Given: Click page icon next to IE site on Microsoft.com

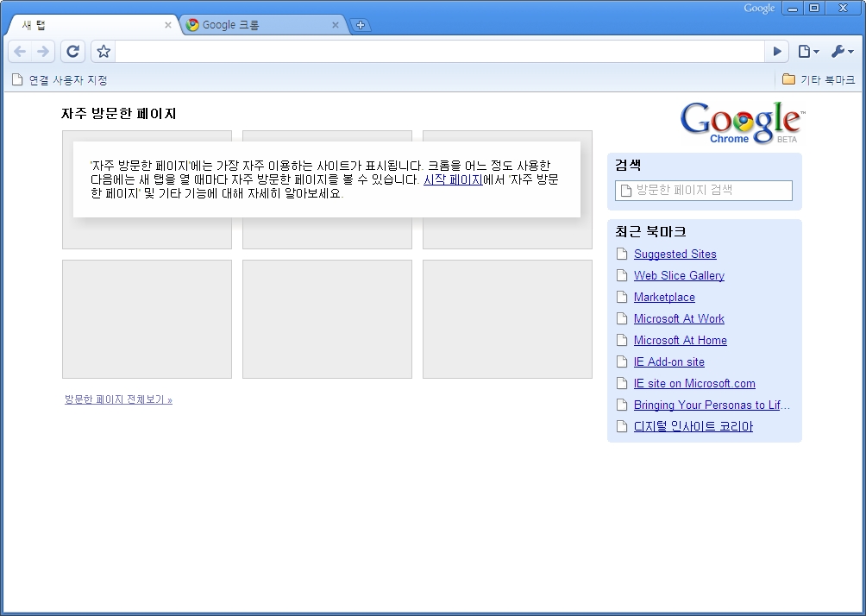Looking at the screenshot, I should pyautogui.click(x=622, y=383).
